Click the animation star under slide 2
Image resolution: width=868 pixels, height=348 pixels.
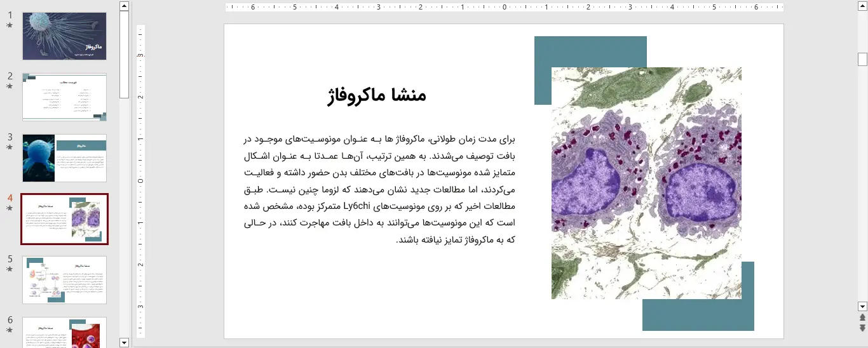[10, 86]
